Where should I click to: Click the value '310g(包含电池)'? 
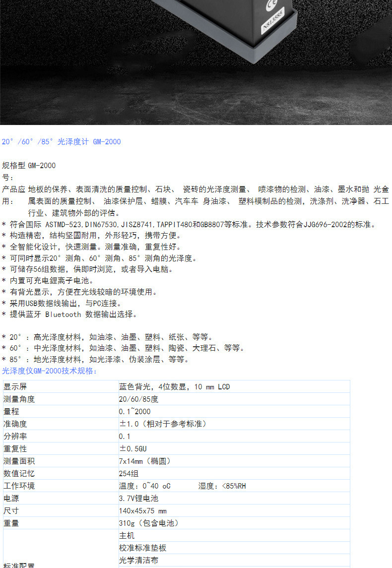pos(234,523)
